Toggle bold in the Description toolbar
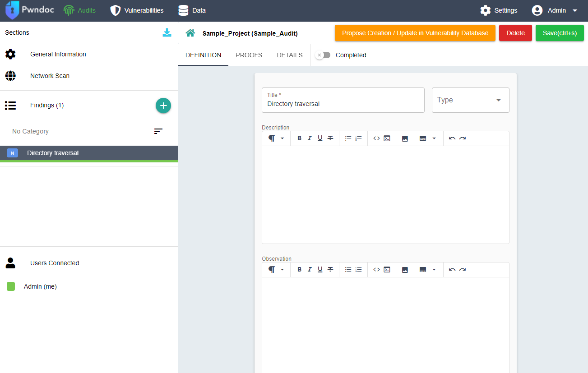Screen dimensions: 588x373 click(x=299, y=138)
